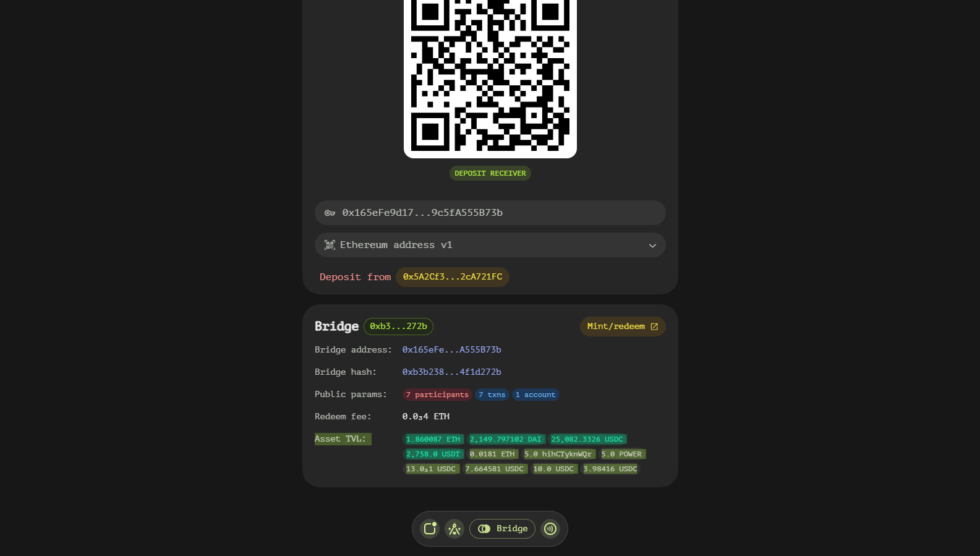980x556 pixels.
Task: Click the 25,082.3326 USDC asset chip
Action: (x=587, y=439)
